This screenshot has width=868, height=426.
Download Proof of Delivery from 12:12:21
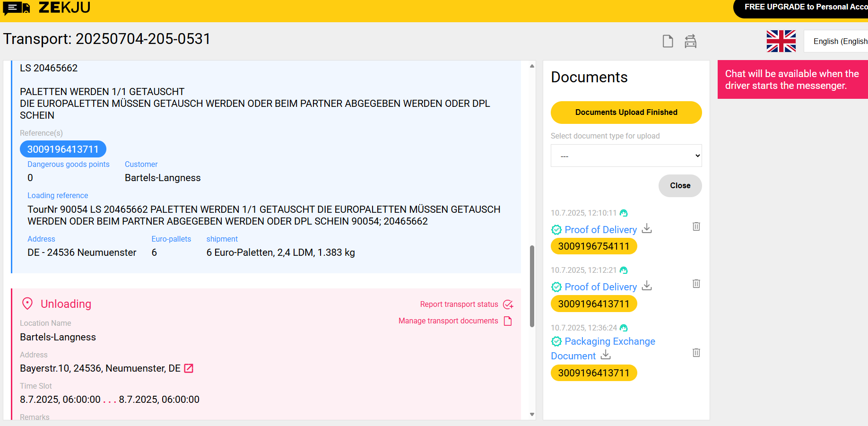click(647, 286)
